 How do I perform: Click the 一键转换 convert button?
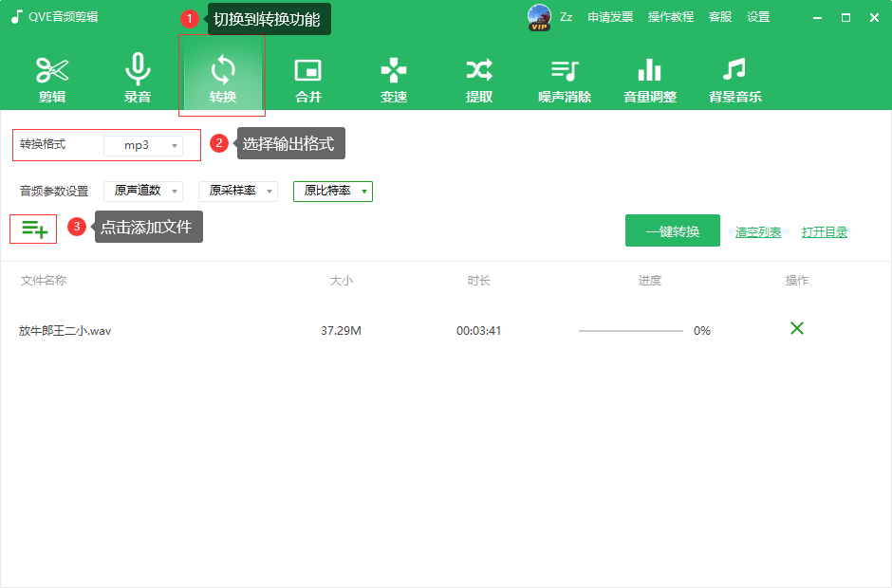point(672,230)
